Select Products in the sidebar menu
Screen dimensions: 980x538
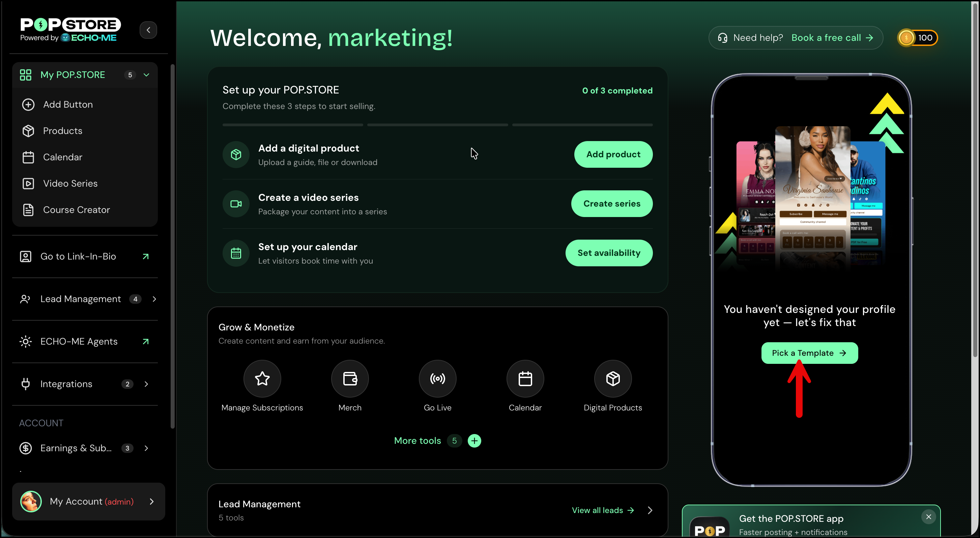point(85,131)
